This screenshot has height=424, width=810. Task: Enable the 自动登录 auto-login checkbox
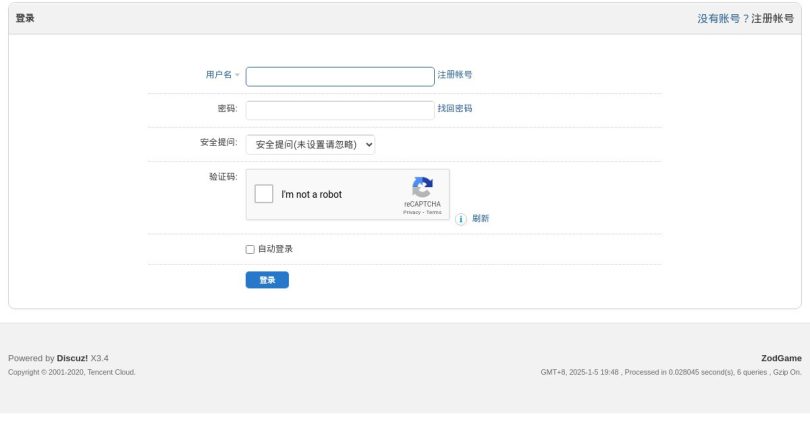coord(250,249)
